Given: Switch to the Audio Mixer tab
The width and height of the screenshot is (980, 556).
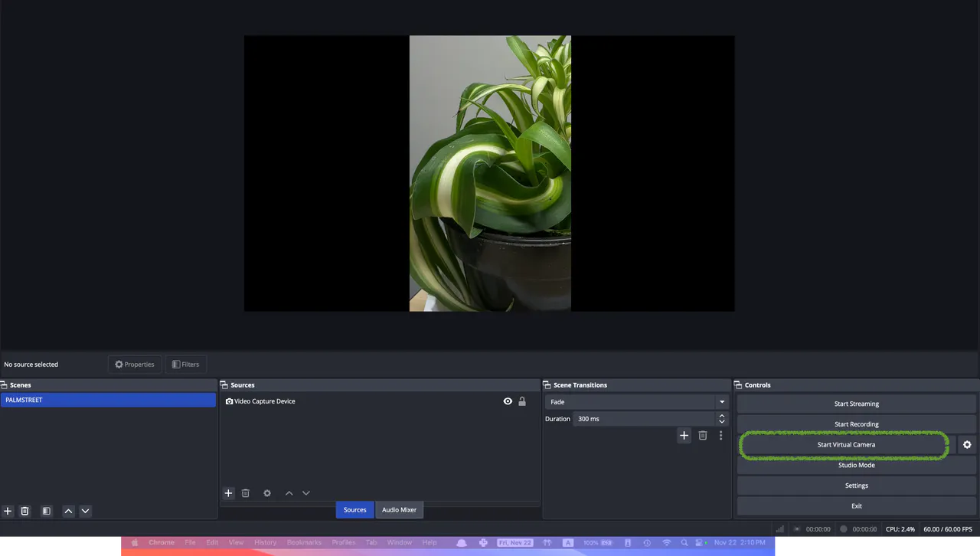Looking at the screenshot, I should [x=399, y=510].
